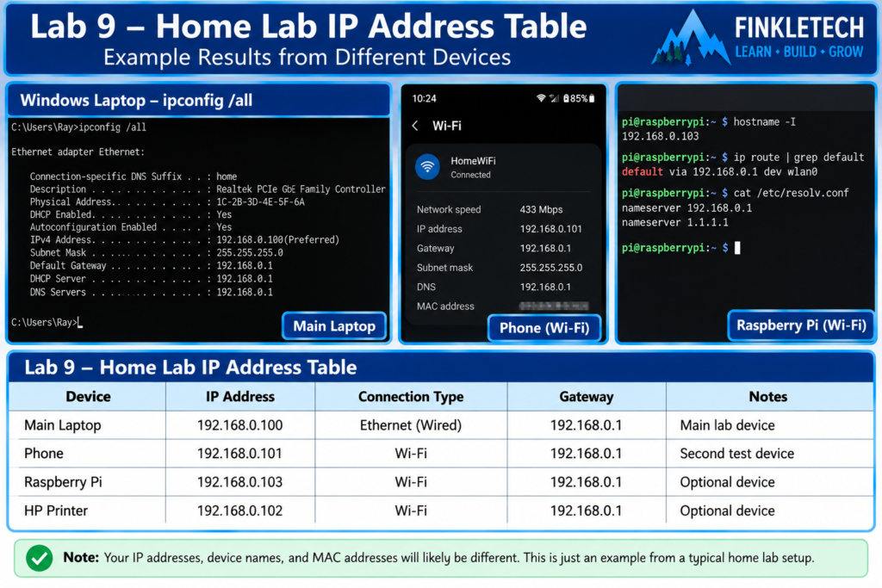The width and height of the screenshot is (882, 588).
Task: Tap the phone IP address 192.168.0.101 row
Action: tap(499, 229)
